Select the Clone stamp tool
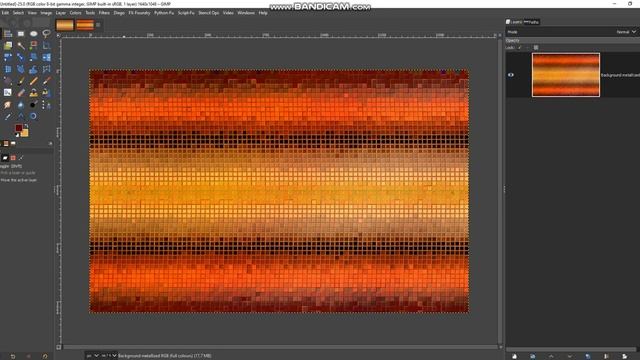640x360 pixels. tap(33, 93)
